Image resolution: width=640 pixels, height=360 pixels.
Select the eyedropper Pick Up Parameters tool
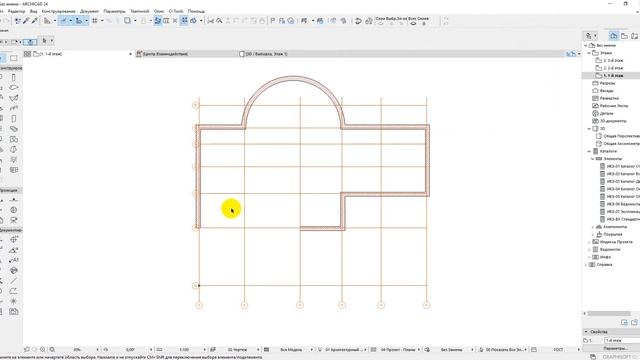pos(26,21)
